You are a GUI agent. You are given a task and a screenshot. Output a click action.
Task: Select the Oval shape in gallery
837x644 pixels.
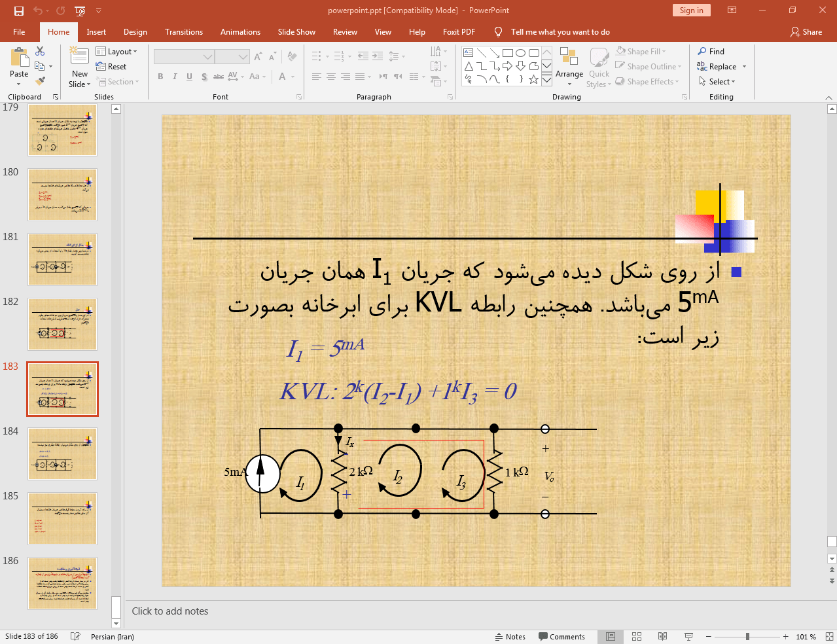coord(521,53)
